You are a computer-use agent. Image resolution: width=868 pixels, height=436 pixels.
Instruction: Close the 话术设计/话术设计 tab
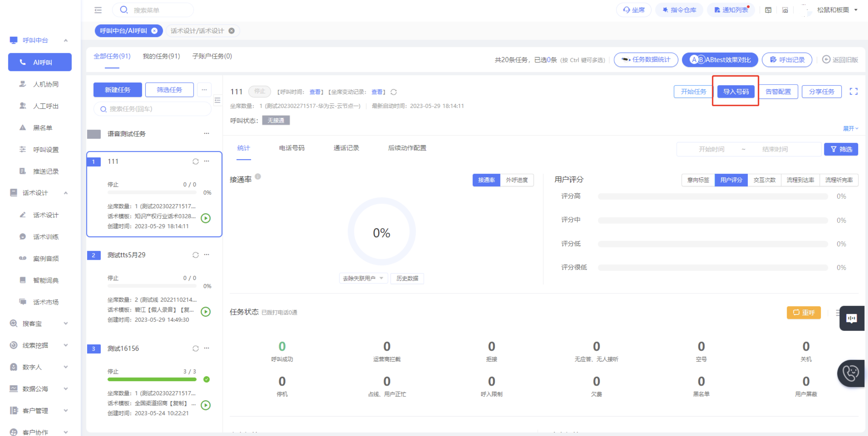pos(232,31)
